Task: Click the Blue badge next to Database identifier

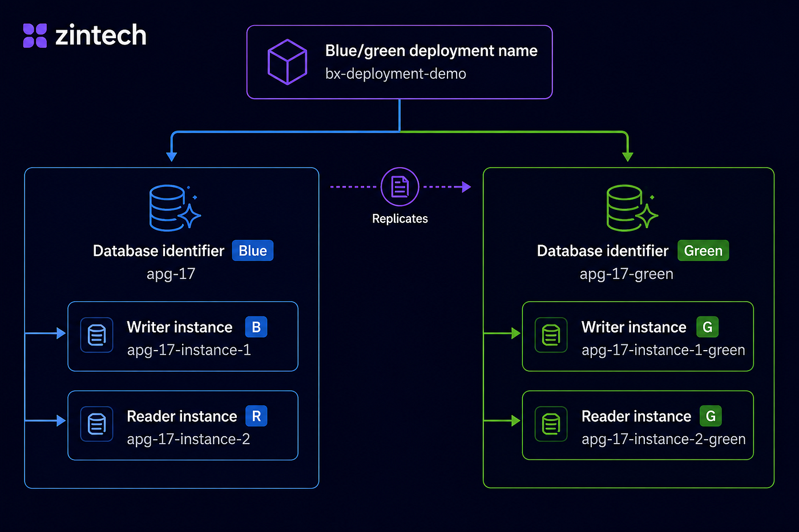Action: point(253,251)
